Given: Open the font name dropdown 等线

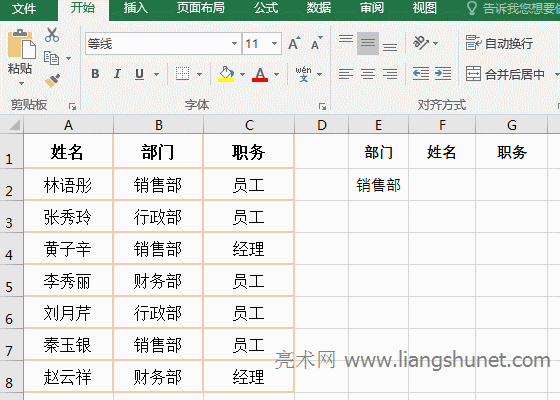Looking at the screenshot, I should [234, 44].
